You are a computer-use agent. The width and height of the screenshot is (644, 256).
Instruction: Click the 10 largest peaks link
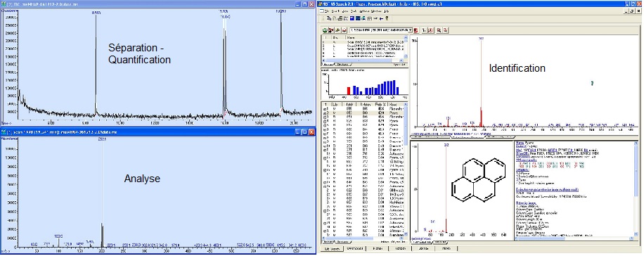click(526, 160)
